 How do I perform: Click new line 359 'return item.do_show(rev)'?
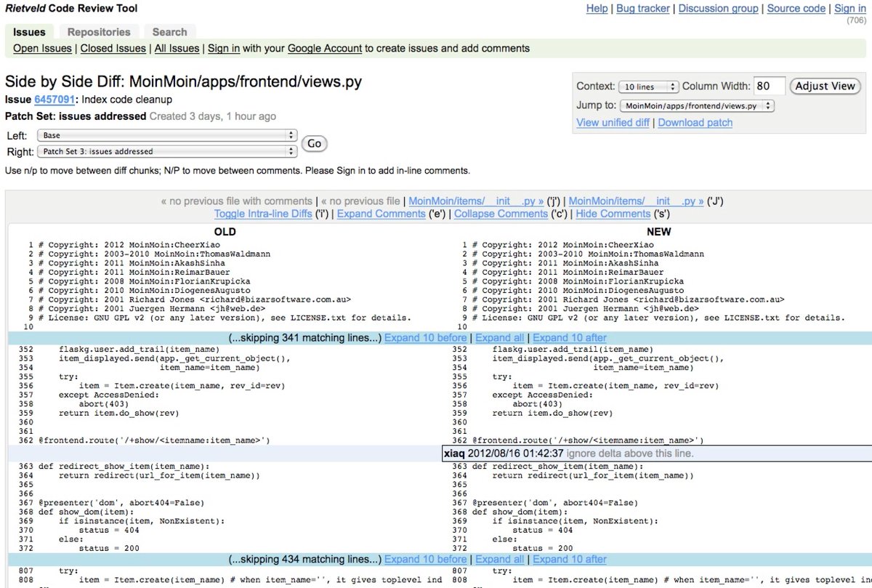point(552,413)
